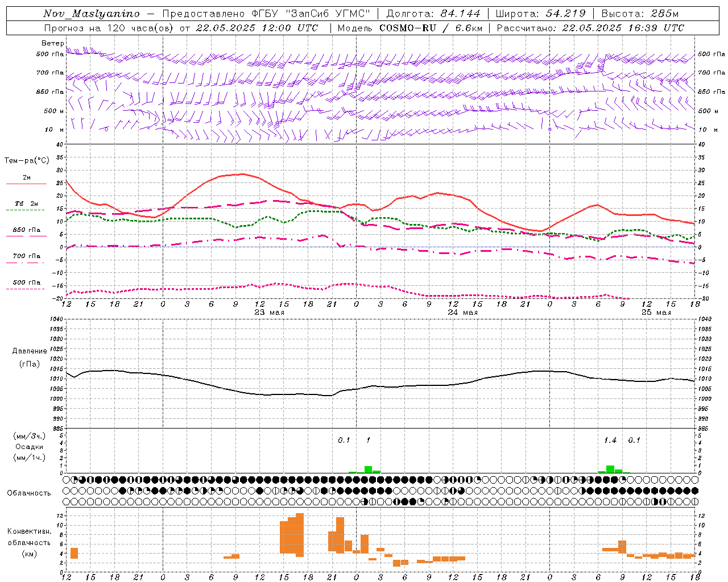Click the '(км)' unit under convective cloudiness
Screen dimensions: 728x582
(x=29, y=554)
